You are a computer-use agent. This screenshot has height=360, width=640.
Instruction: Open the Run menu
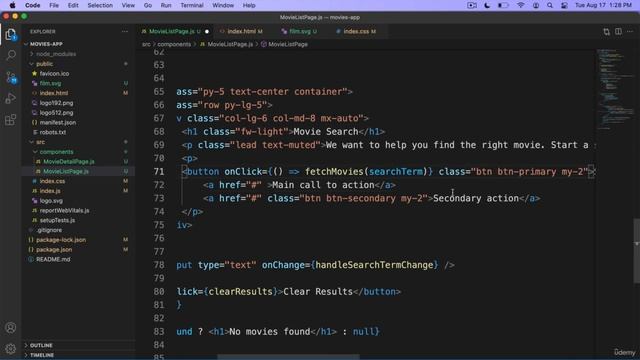166,5
